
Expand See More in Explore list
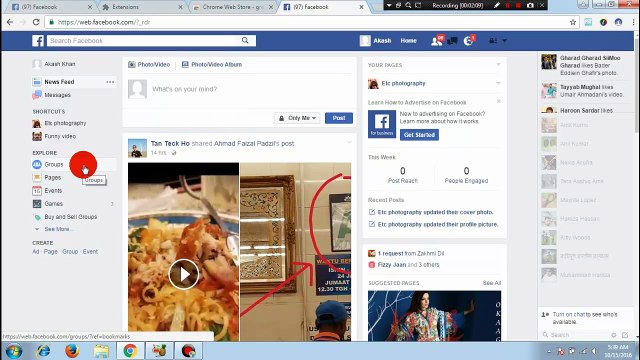(57, 229)
